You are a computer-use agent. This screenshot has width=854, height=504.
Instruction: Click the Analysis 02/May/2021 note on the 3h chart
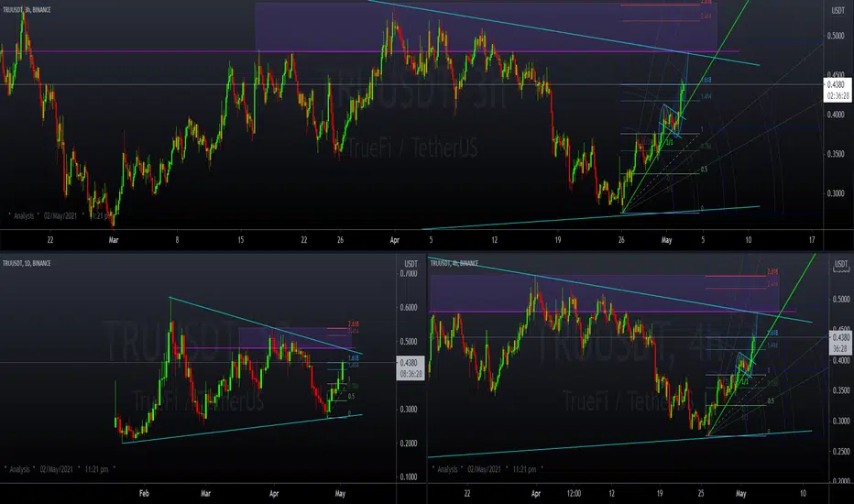pyautogui.click(x=60, y=215)
